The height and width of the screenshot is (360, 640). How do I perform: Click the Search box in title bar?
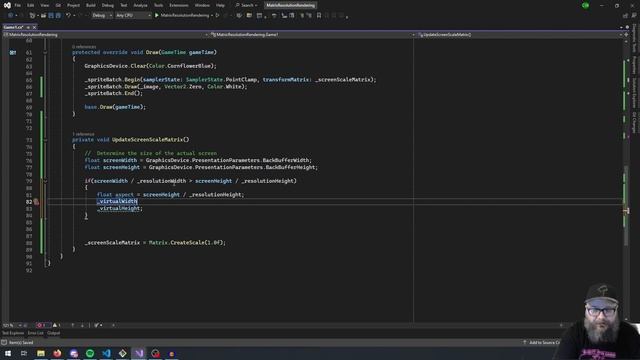tap(247, 5)
